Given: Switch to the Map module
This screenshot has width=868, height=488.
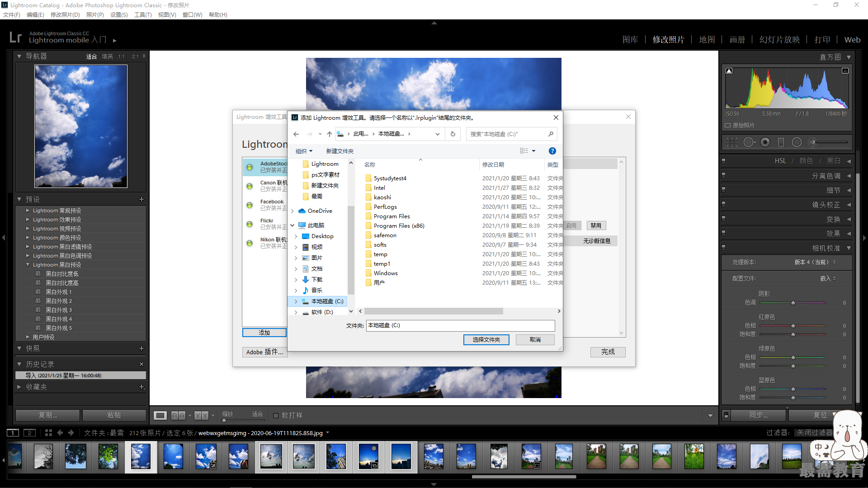Looking at the screenshot, I should pyautogui.click(x=707, y=40).
